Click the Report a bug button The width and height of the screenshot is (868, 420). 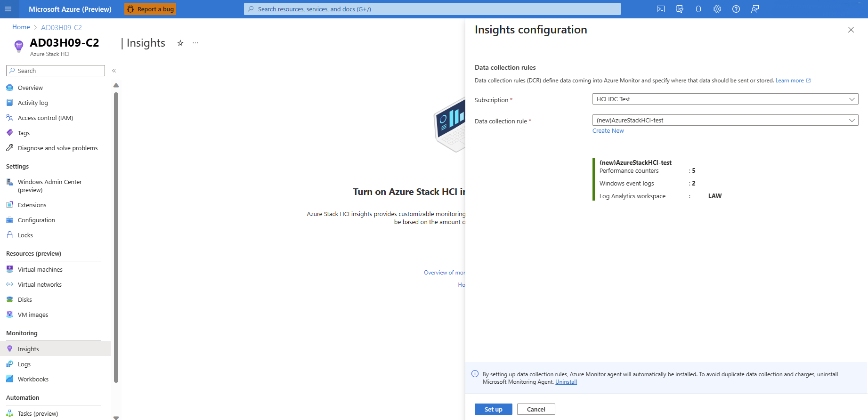pos(150,9)
